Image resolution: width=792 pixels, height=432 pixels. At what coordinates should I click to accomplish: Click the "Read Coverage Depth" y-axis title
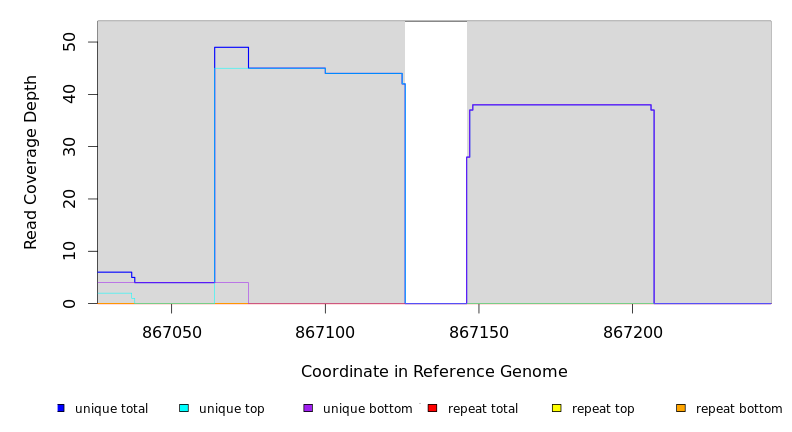coord(31,162)
